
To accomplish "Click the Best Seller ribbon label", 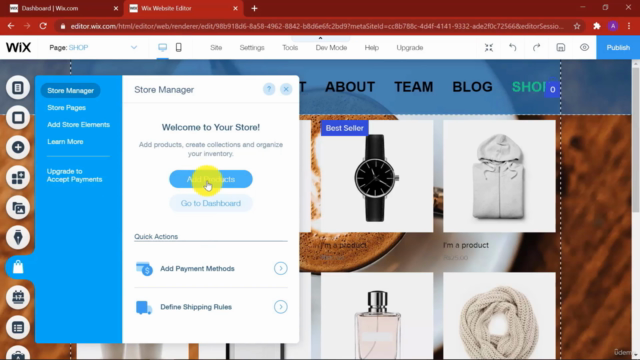I will coord(344,128).
